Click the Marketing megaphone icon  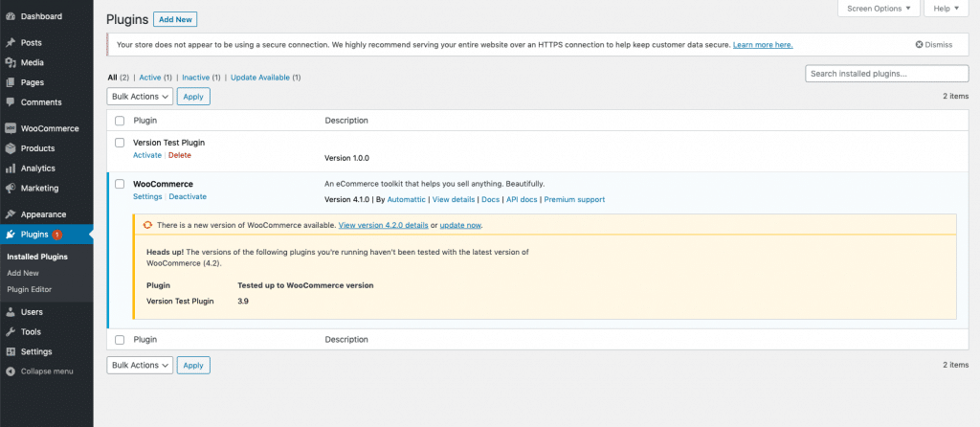10,189
